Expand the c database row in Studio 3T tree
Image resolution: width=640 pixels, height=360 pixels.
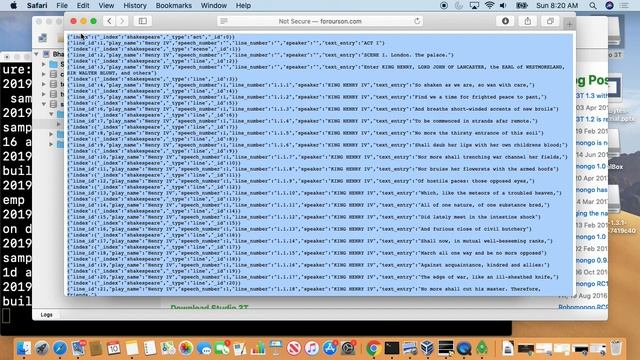click(x=44, y=74)
